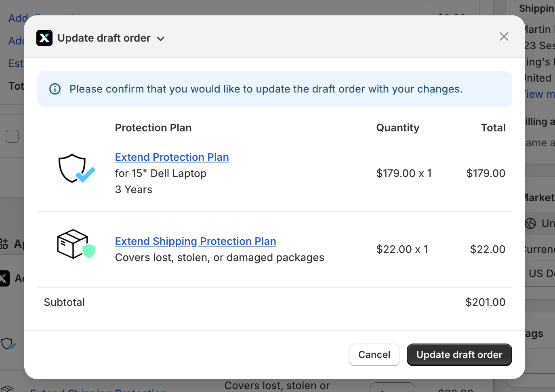Close the Update draft order dialog
The image size is (555, 392).
click(x=504, y=36)
